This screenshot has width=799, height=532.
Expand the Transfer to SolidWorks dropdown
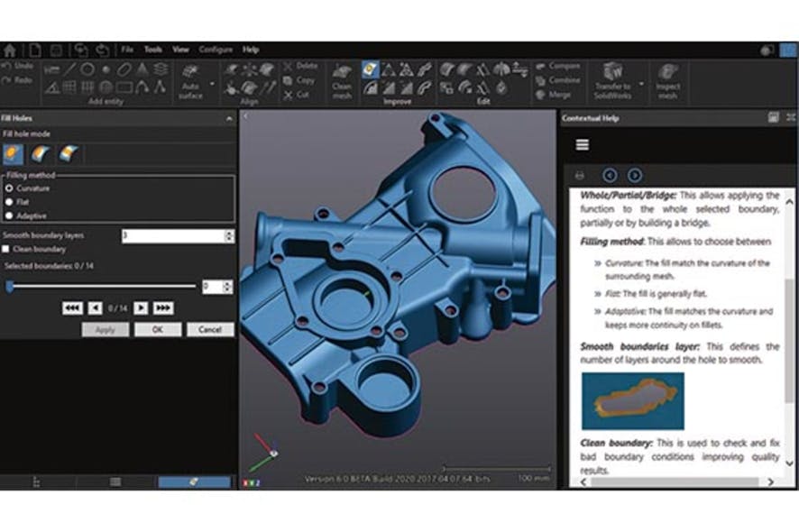click(x=641, y=83)
